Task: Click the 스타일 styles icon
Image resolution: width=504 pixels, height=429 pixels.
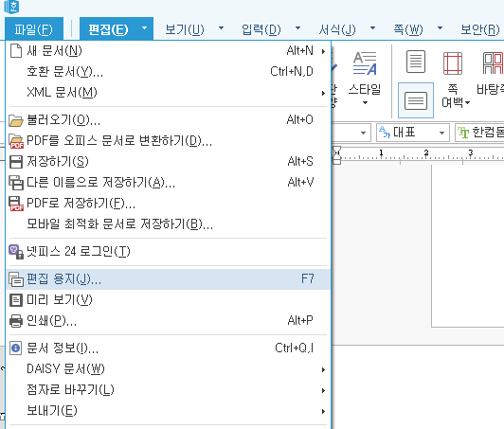Action: (365, 63)
